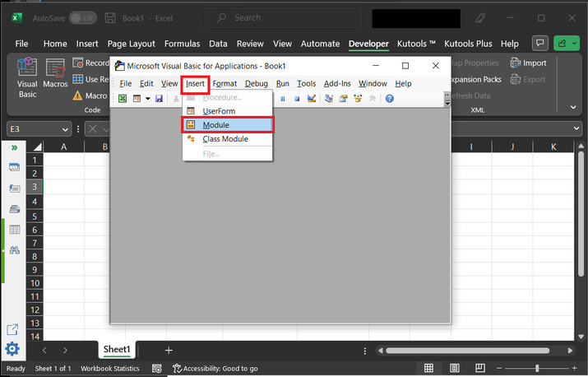Viewport: 588px width, 377px height.
Task: Open Column List icon in Kutools sidebar
Action: tap(14, 230)
